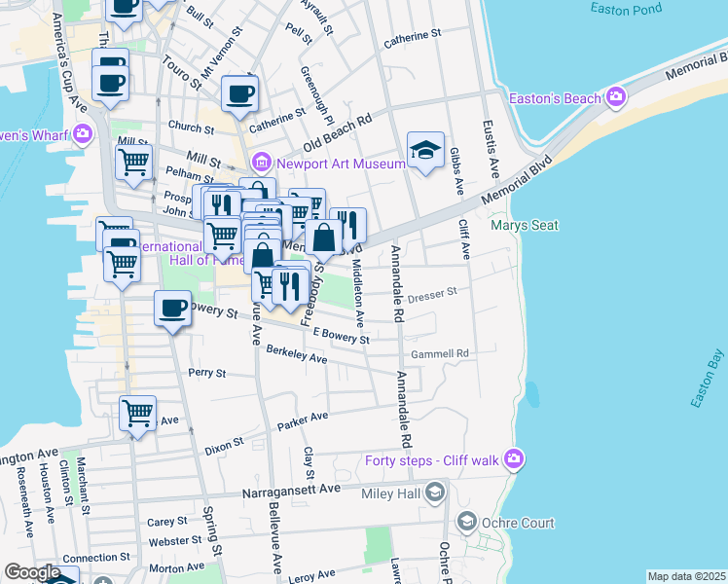Open the shopping bag marker on Freebody St
The image size is (728, 584).
pos(323,238)
